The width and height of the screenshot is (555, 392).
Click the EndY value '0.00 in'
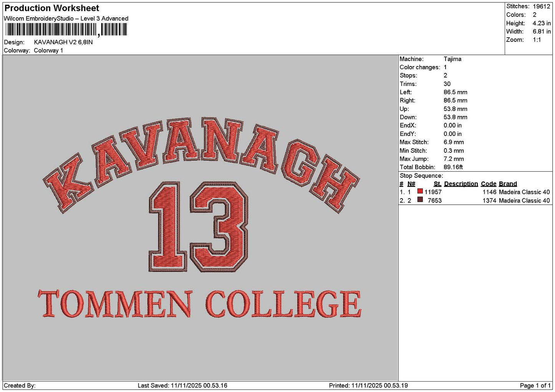tap(453, 134)
